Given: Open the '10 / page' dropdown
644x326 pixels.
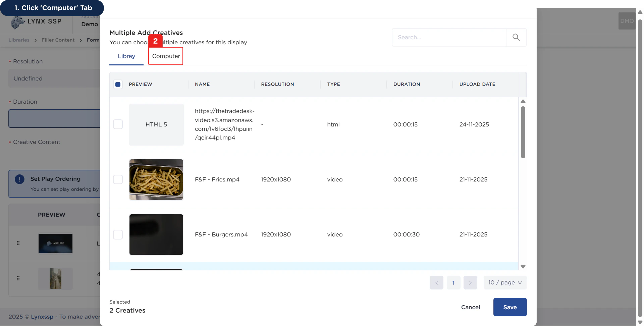Looking at the screenshot, I should pyautogui.click(x=505, y=282).
